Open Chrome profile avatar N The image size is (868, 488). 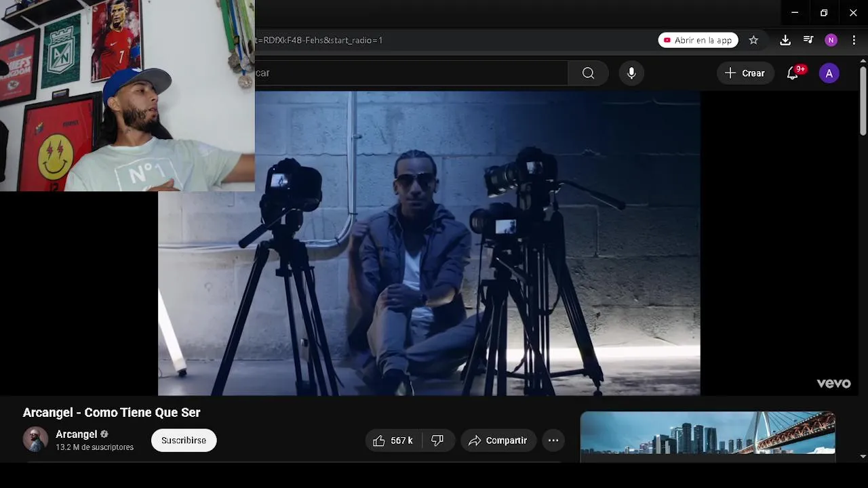pyautogui.click(x=831, y=40)
